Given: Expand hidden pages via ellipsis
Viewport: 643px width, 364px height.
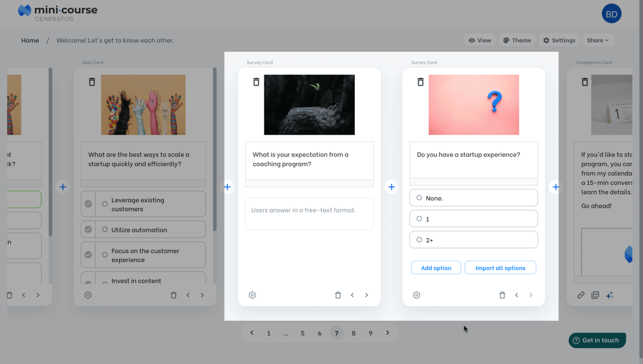Looking at the screenshot, I should (x=285, y=333).
